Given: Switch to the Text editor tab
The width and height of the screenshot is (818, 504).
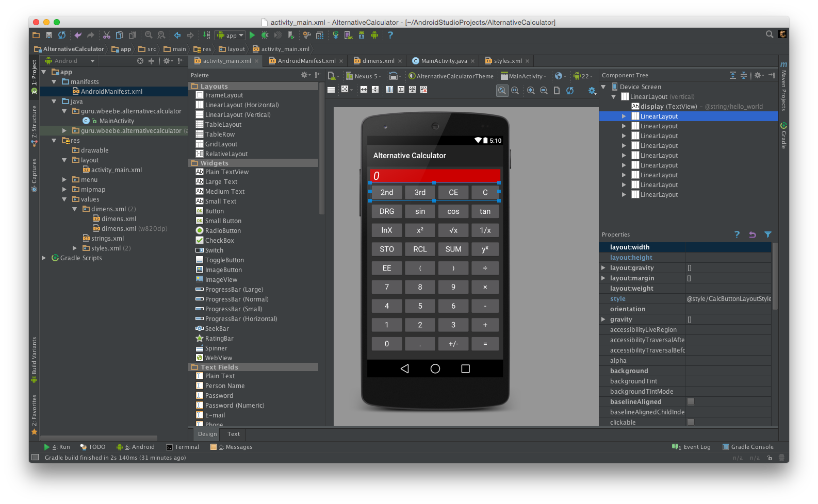Looking at the screenshot, I should coord(234,434).
